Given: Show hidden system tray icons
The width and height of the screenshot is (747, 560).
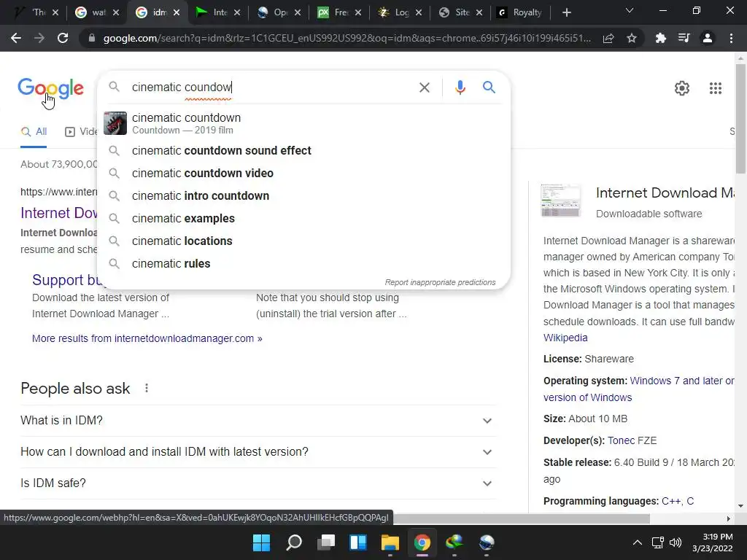Looking at the screenshot, I should (637, 542).
